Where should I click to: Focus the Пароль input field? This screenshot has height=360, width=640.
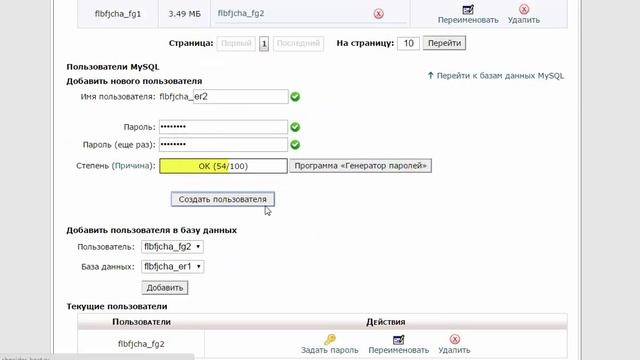(223, 127)
